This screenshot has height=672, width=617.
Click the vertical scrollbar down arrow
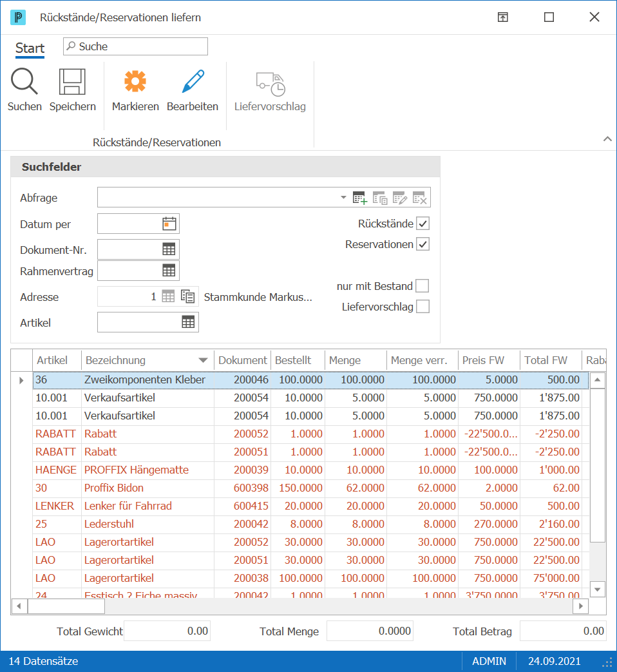tap(597, 590)
